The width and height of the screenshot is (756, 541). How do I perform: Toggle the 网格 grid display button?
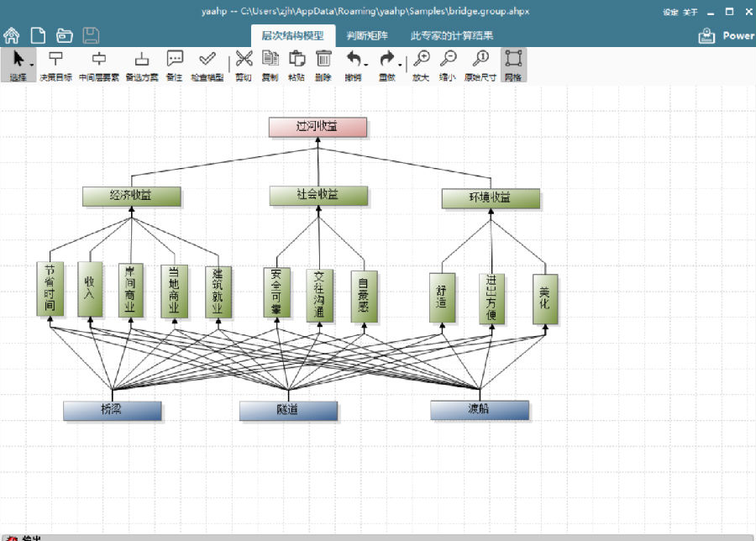tap(513, 65)
